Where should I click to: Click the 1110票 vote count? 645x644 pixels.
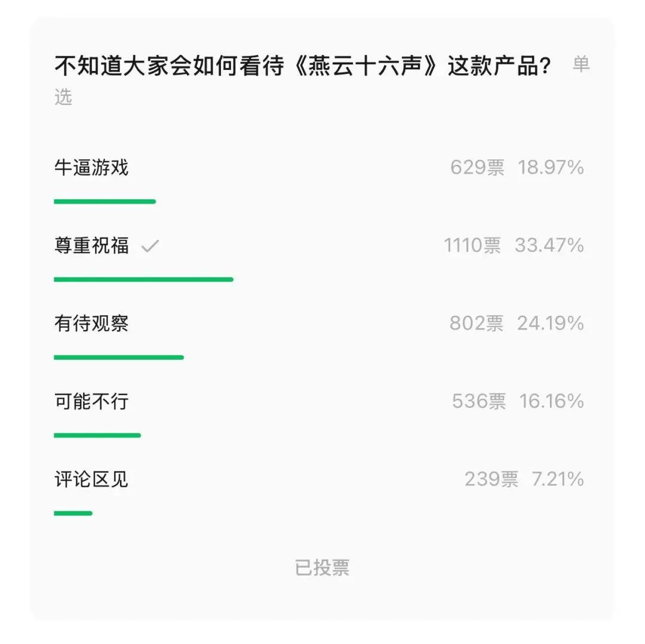[x=472, y=246]
